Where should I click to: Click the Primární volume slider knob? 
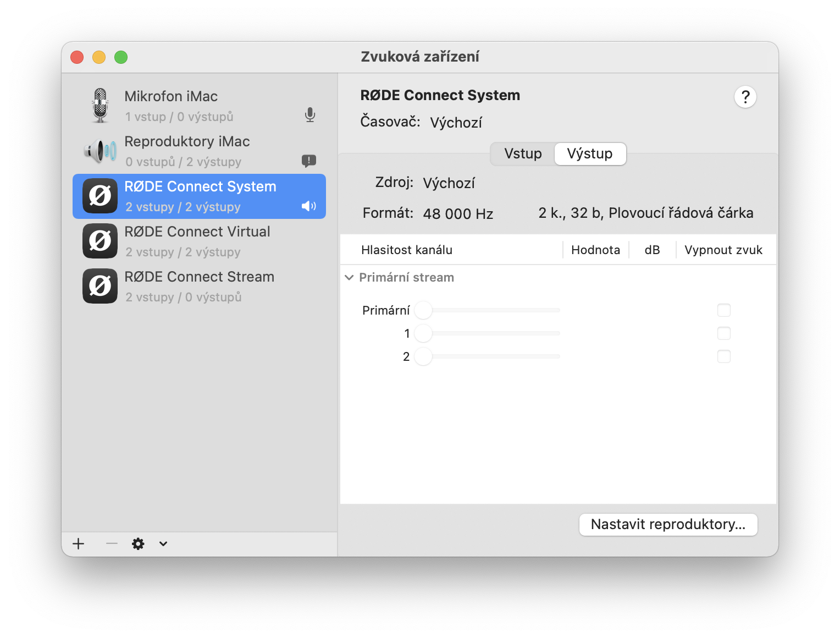tap(423, 310)
